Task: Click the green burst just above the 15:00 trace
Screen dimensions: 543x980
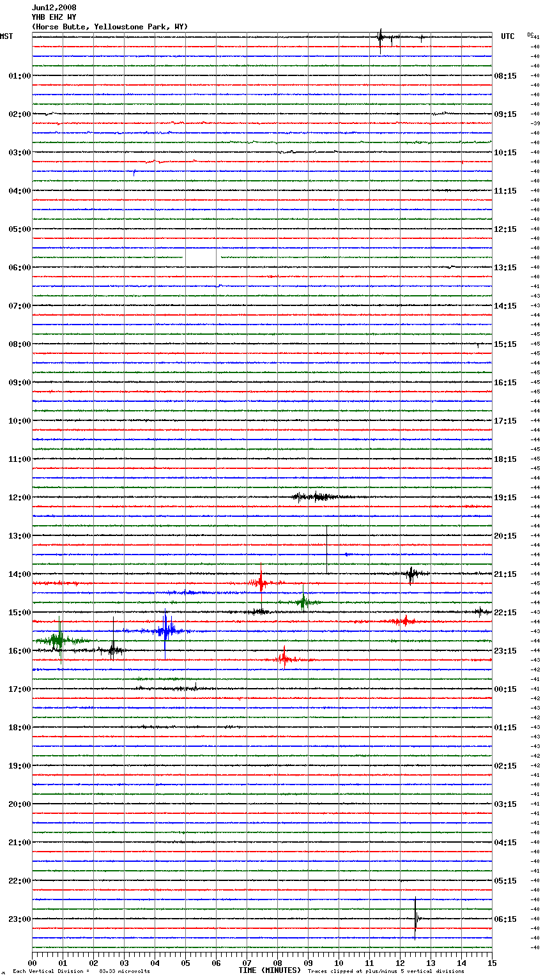Action: tap(304, 602)
